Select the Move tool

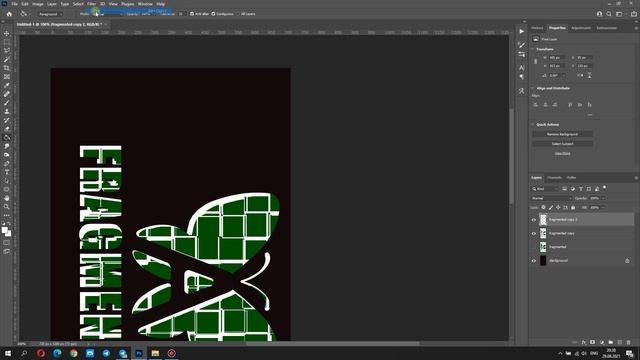[7, 33]
